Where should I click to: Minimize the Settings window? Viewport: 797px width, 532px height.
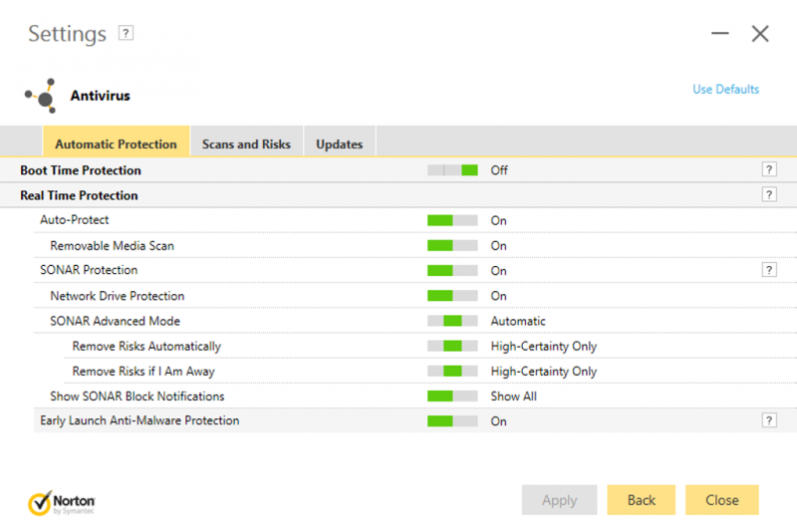tap(719, 34)
